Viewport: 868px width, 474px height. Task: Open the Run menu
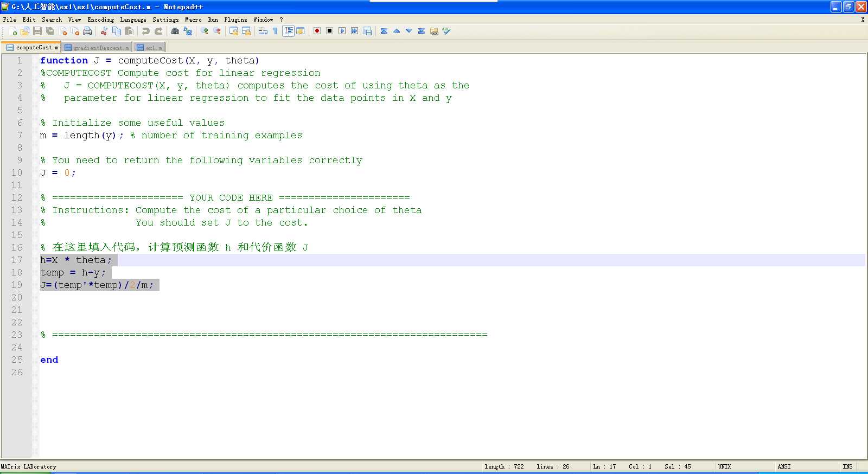click(x=213, y=20)
